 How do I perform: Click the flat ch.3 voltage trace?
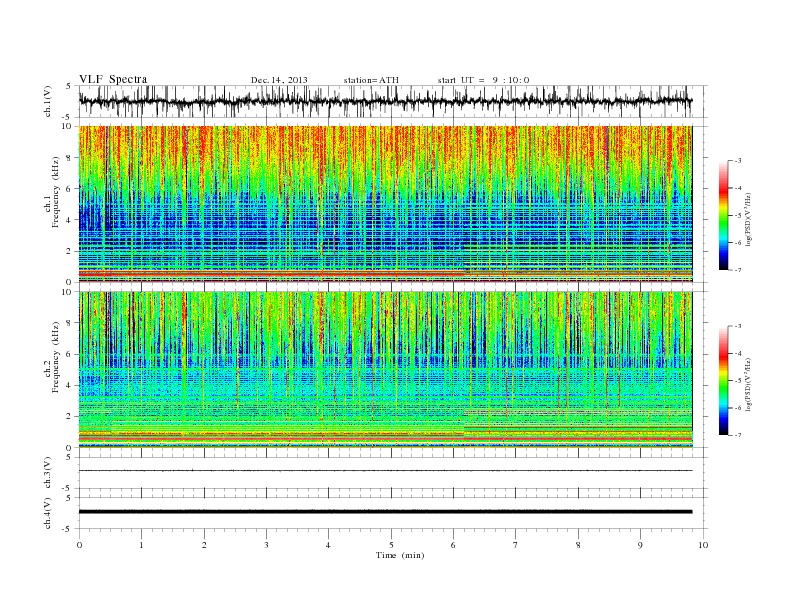click(386, 471)
